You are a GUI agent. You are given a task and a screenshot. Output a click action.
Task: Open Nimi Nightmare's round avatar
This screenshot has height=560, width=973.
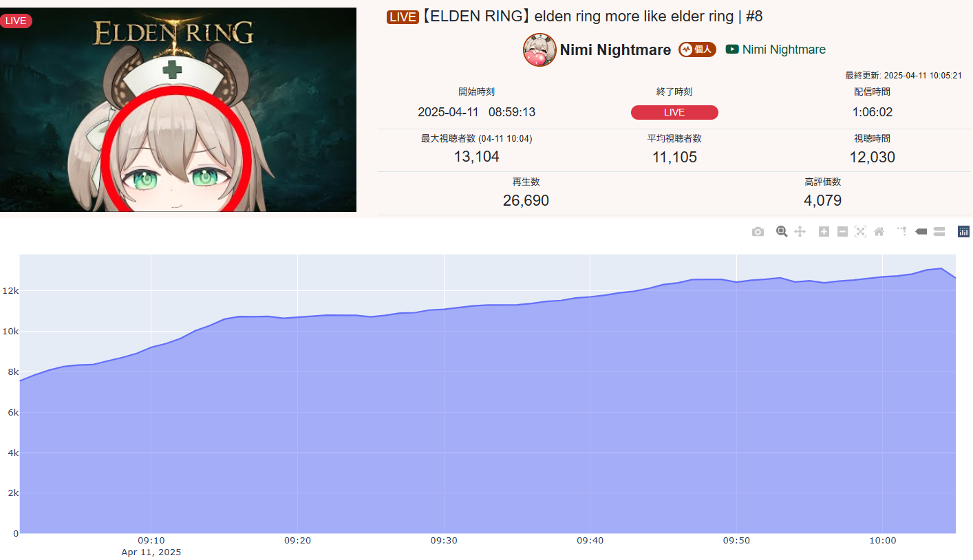[540, 50]
